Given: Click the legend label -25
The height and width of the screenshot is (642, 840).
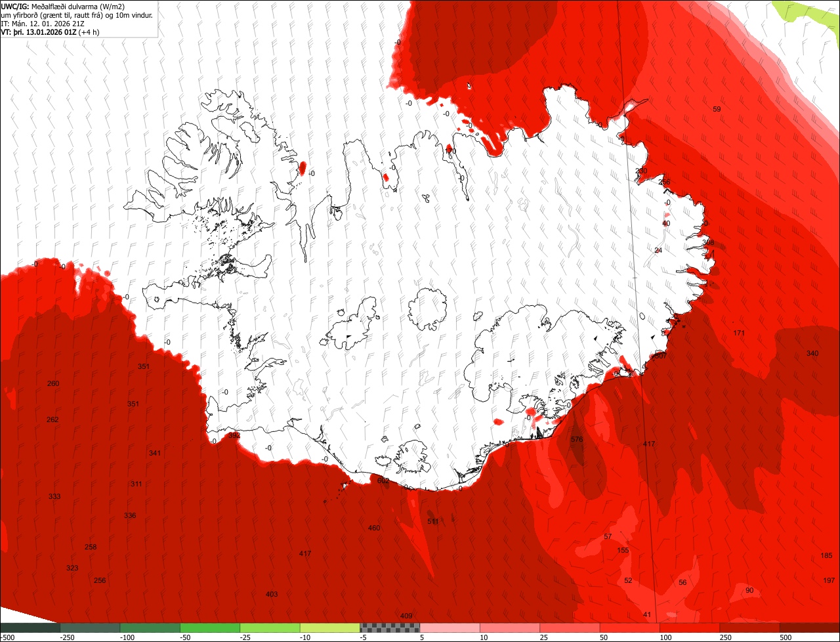Looking at the screenshot, I should point(246,637).
